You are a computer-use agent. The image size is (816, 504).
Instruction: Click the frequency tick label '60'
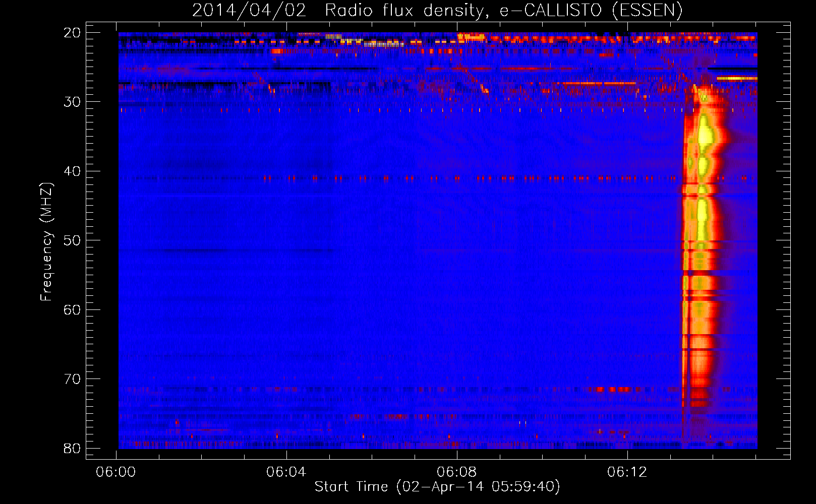tap(73, 309)
